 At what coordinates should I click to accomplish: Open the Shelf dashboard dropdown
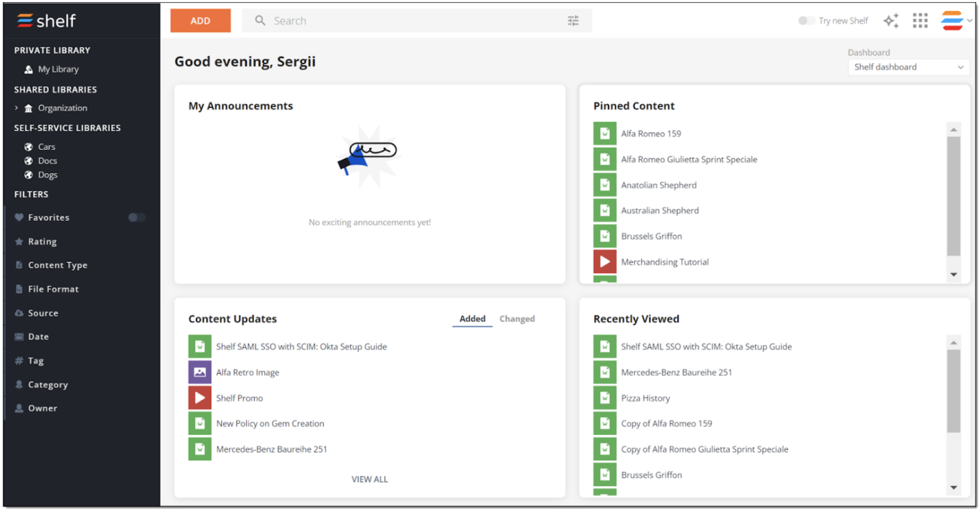tap(908, 67)
